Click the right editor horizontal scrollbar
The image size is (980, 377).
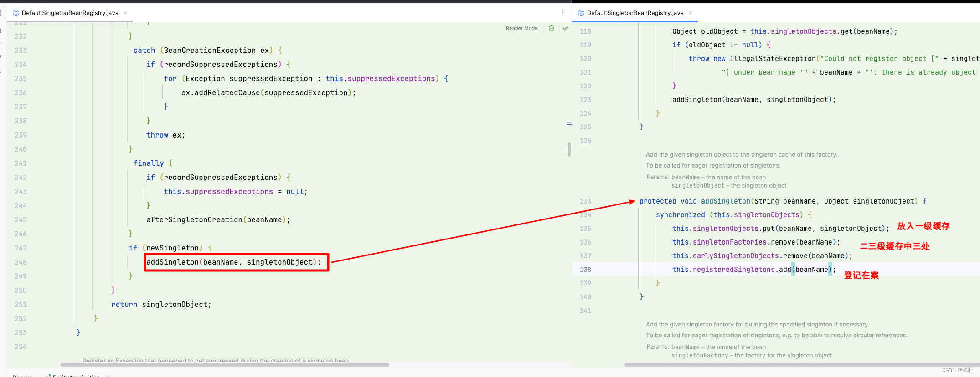pos(801,365)
